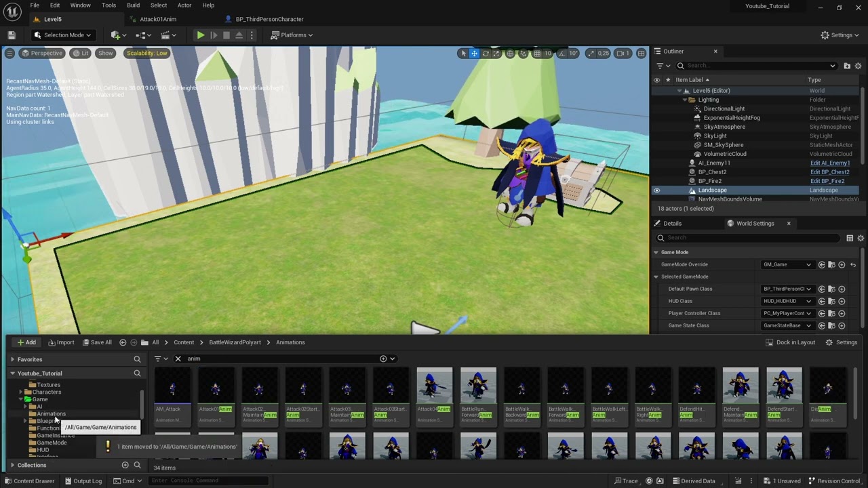Toggle scale snapping icon

click(591, 54)
